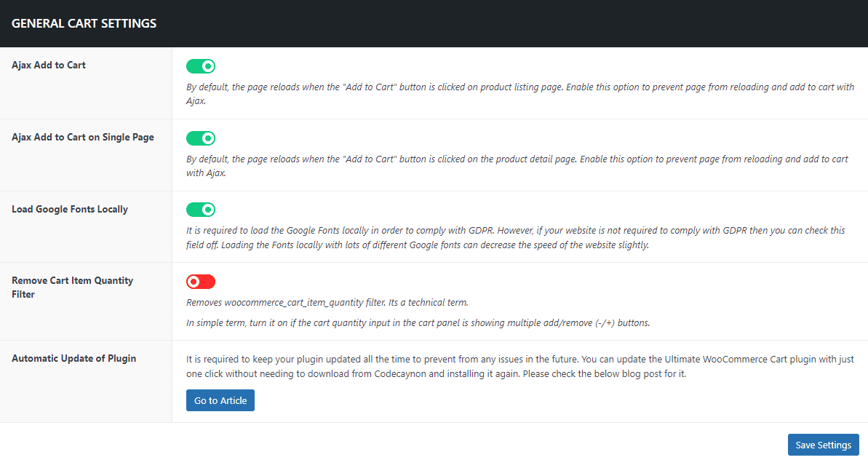This screenshot has height=460, width=868.
Task: Enable Remove Cart Item Quantity Filter toggle
Action: click(200, 282)
